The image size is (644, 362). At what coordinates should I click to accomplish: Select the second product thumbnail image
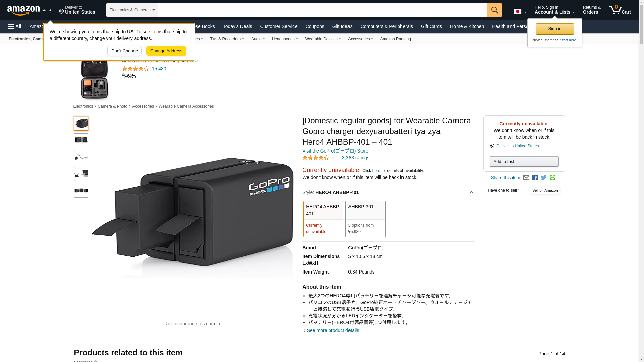pyautogui.click(x=81, y=140)
